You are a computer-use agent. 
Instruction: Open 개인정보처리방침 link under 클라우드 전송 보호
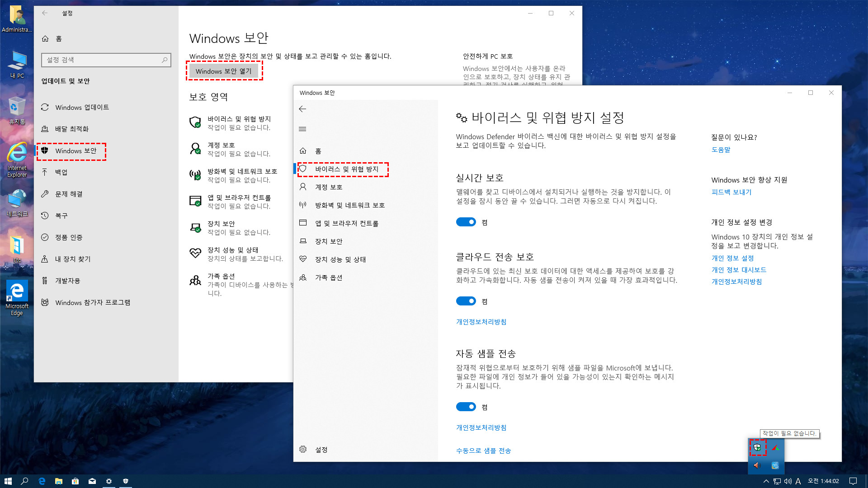pos(481,322)
